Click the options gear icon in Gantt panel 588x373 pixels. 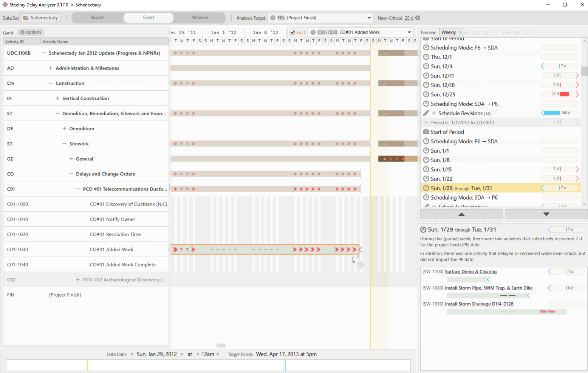(x=22, y=32)
